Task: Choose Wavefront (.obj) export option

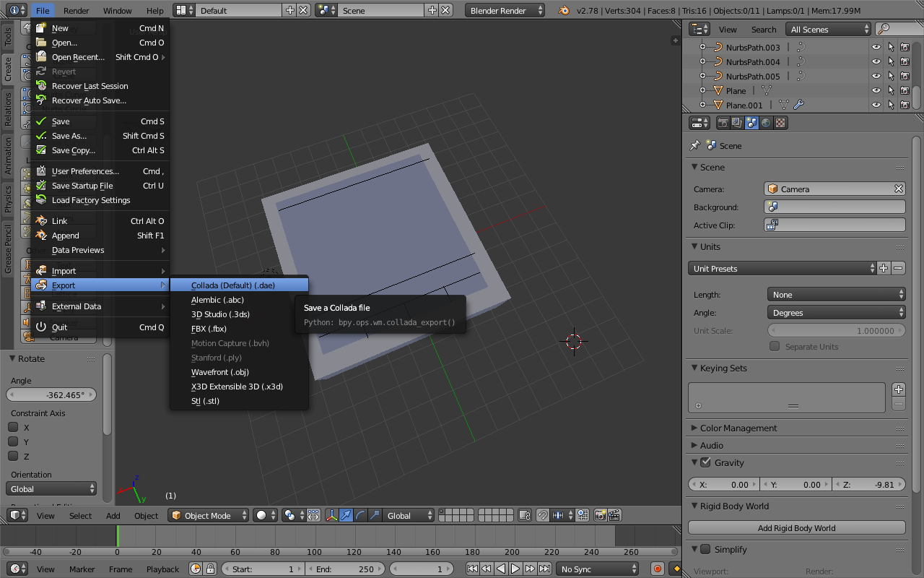Action: pyautogui.click(x=240, y=372)
